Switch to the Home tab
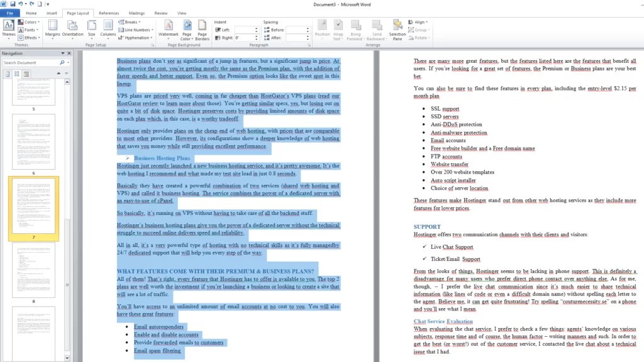The width and height of the screenshot is (644, 362). pos(31,13)
